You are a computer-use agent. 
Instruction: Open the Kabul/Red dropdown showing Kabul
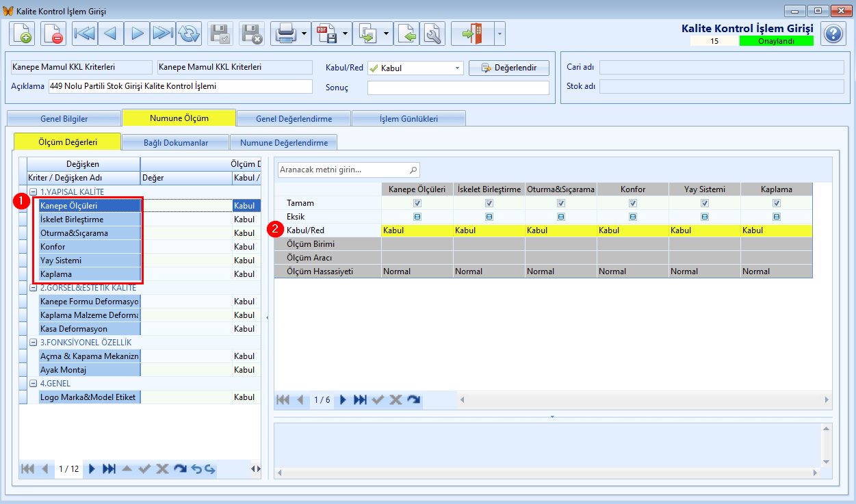point(415,68)
